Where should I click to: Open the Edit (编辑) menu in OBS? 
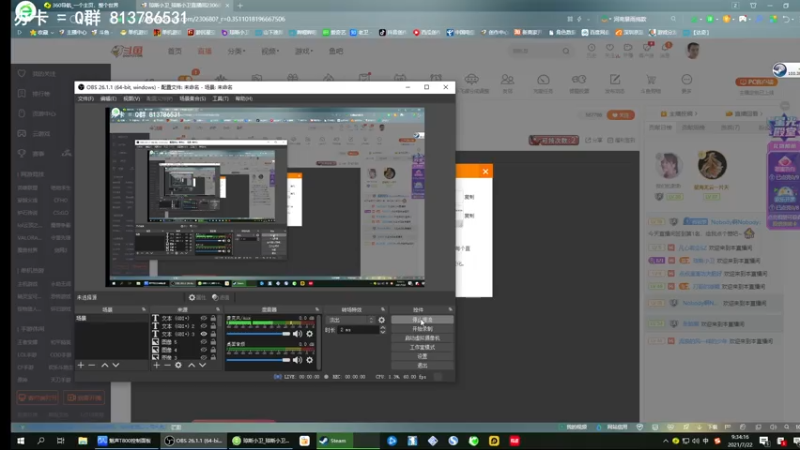click(108, 98)
